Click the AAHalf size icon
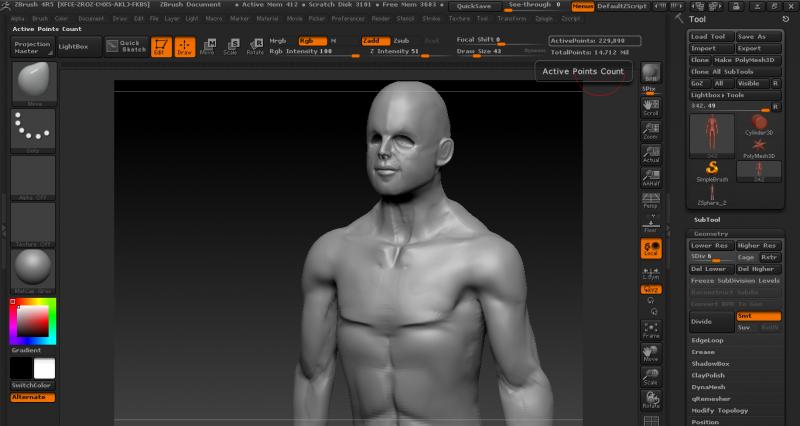 (x=651, y=178)
